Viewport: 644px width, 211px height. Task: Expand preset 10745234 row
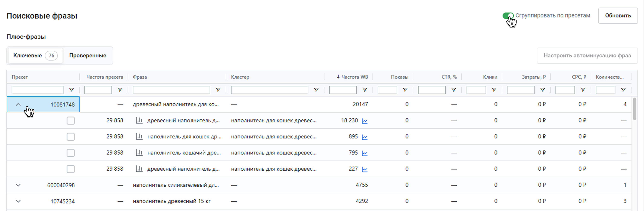click(x=18, y=201)
